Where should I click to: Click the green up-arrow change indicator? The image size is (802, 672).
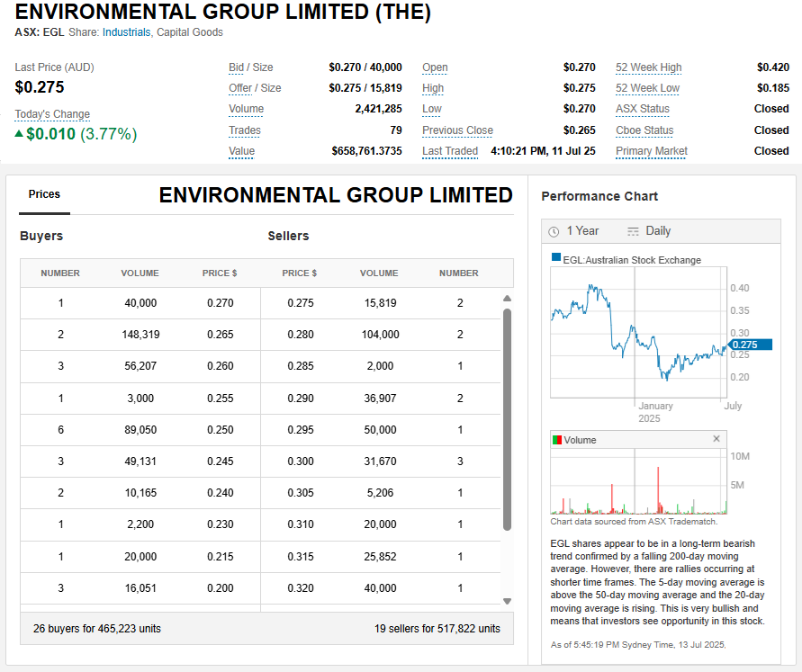click(19, 134)
